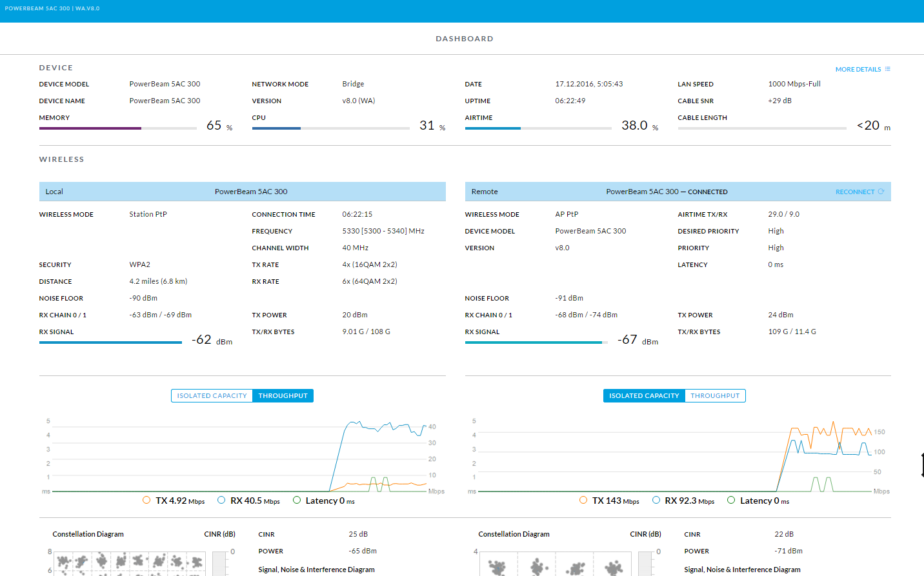Viewport: 924px width, 576px height.
Task: Click Remote TX/RX bytes value 109 G / 11.4 G
Action: [792, 332]
